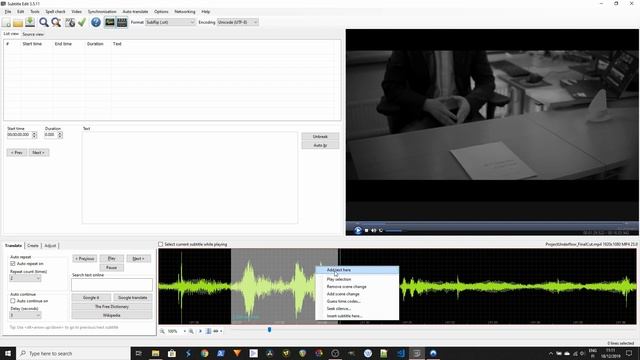Image resolution: width=640 pixels, height=360 pixels.
Task: Open Google Chrome from the taskbar
Action: (204, 353)
